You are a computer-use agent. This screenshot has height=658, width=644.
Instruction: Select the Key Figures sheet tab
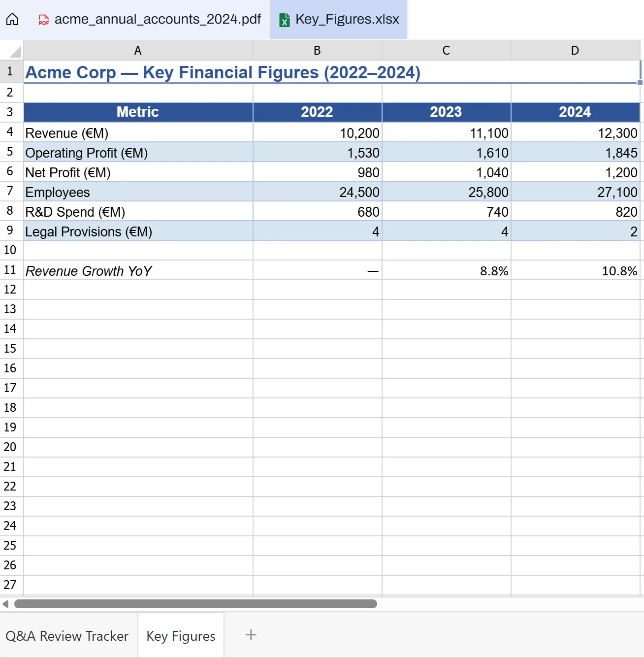click(x=180, y=636)
